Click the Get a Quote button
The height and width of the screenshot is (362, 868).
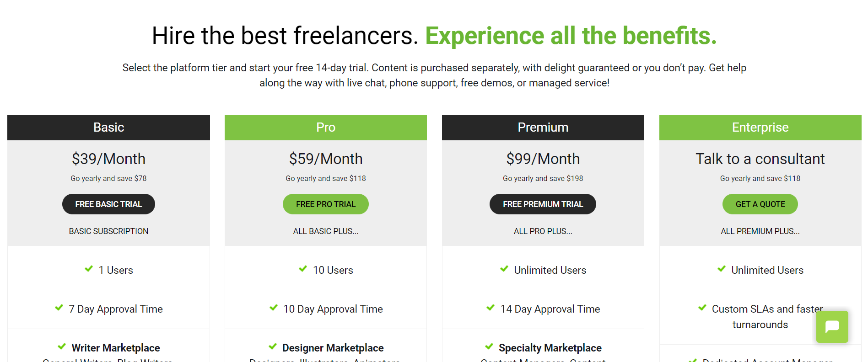tap(760, 204)
